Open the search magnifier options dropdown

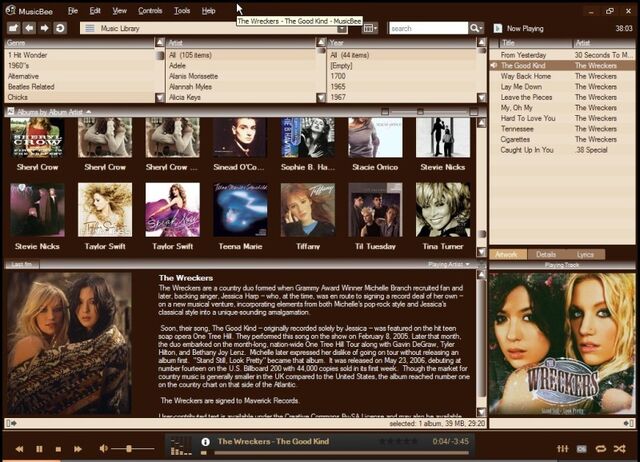coord(476,28)
